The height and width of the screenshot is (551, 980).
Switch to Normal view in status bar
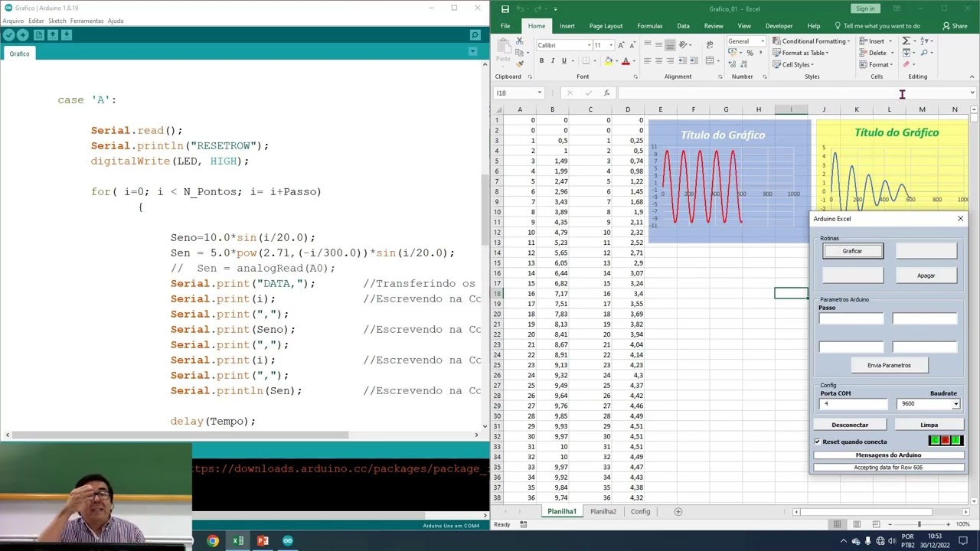[x=837, y=524]
